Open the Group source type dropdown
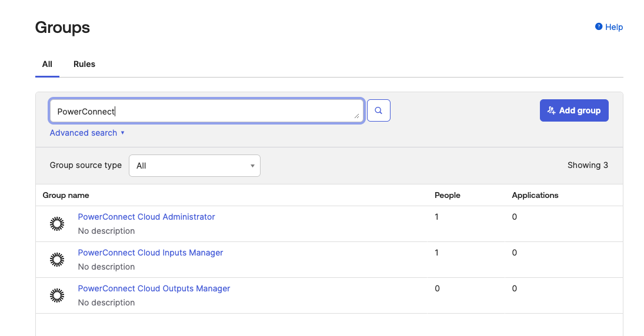This screenshot has height=336, width=644. pyautogui.click(x=194, y=166)
